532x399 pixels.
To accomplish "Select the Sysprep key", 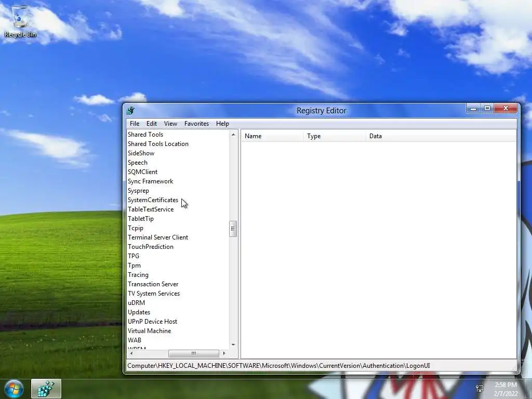I will click(138, 191).
